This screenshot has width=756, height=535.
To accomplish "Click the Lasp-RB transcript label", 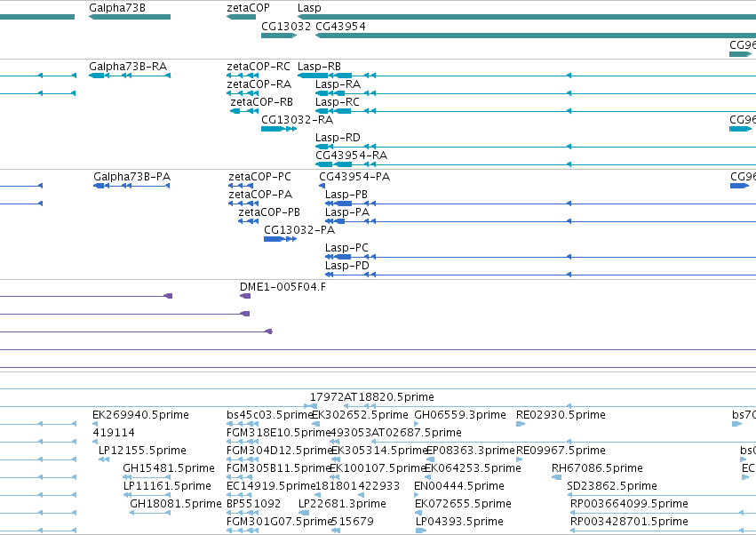I will 319,67.
